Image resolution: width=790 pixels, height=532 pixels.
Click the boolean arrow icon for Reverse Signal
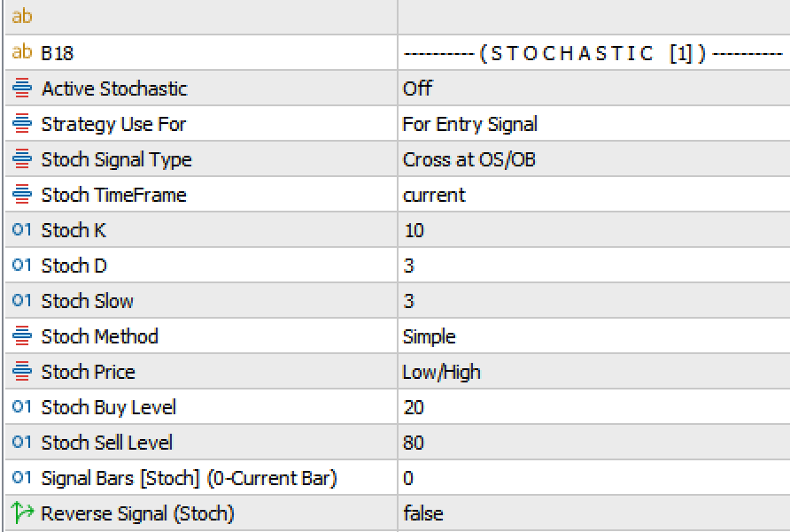click(x=21, y=513)
